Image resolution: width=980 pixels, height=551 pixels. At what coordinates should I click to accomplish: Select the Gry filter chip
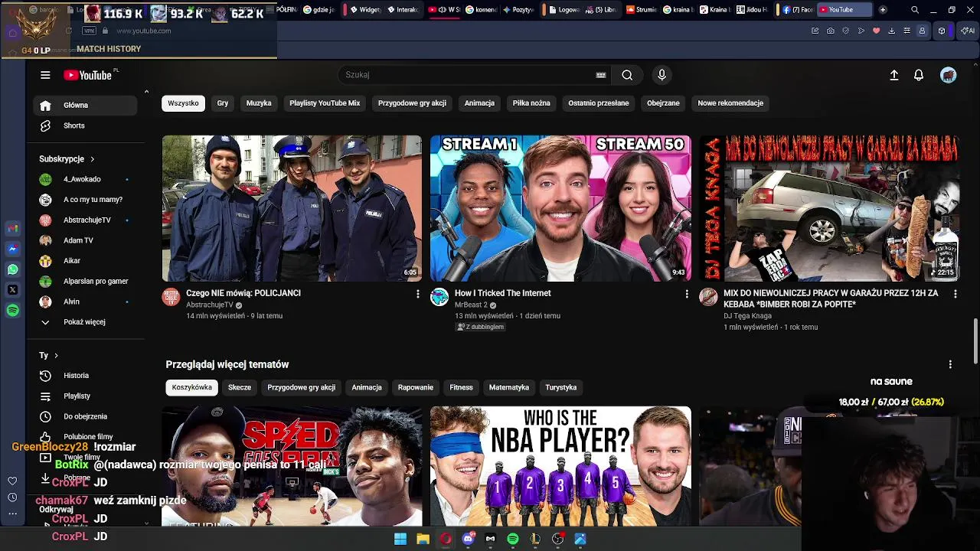coord(223,103)
